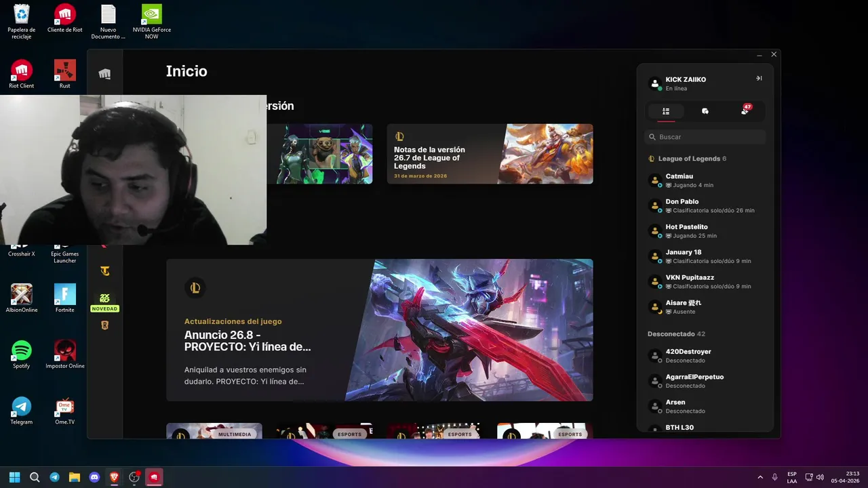Open Legends of Runeterra sidebar icon
This screenshot has width=868, height=488.
[104, 325]
